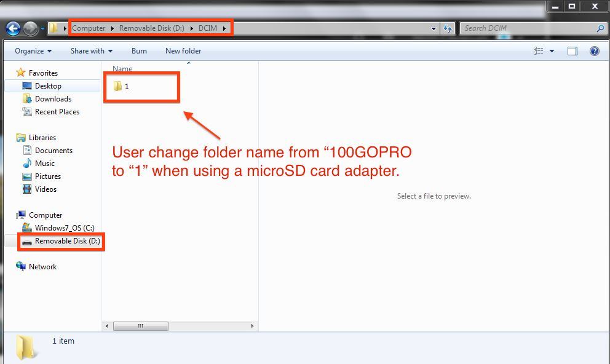Open the view options dropdown arrow
The height and width of the screenshot is (364, 610).
pyautogui.click(x=552, y=51)
